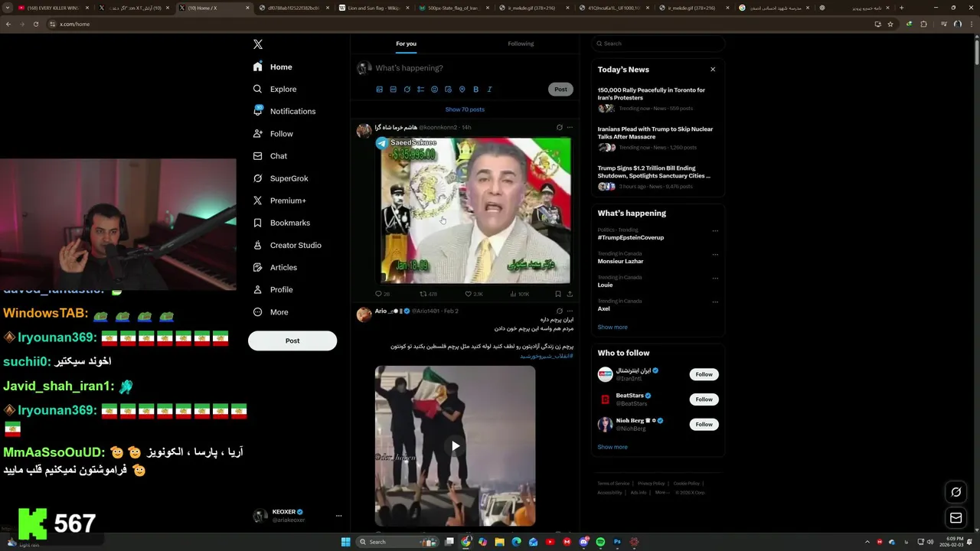Open more options on Ario post
The height and width of the screenshot is (551, 980).
570,311
